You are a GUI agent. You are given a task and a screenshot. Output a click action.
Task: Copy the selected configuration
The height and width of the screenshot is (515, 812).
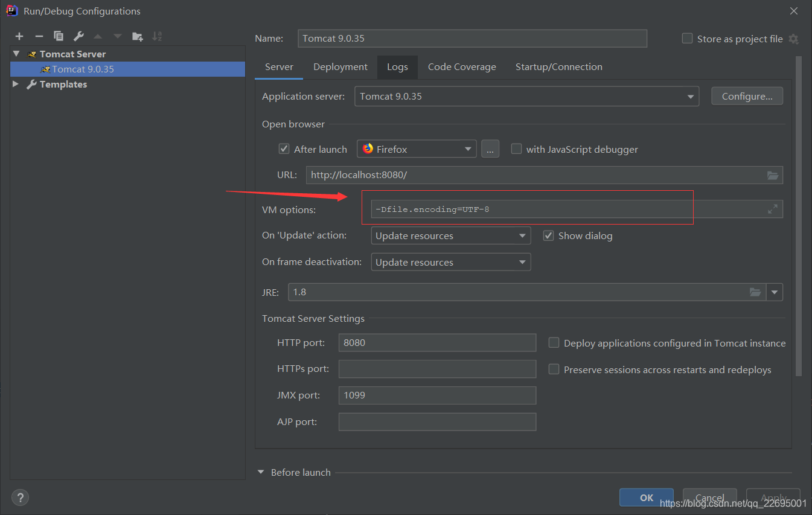(59, 36)
